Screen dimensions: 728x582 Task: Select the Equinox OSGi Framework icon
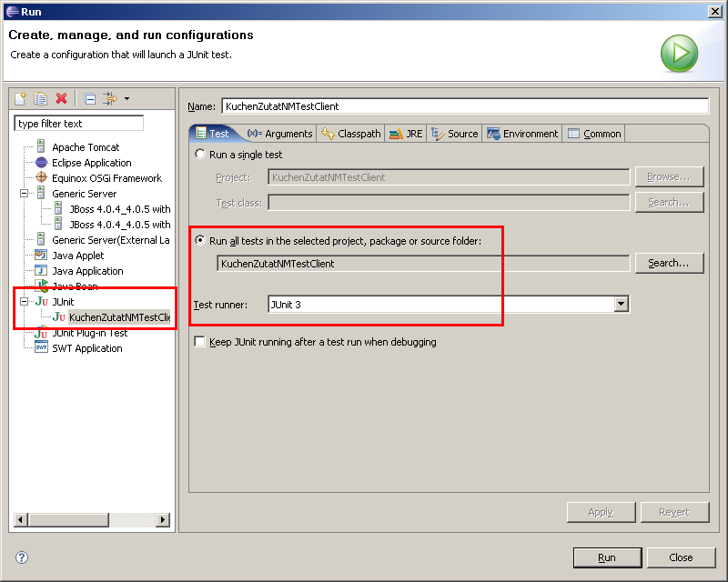tap(41, 177)
